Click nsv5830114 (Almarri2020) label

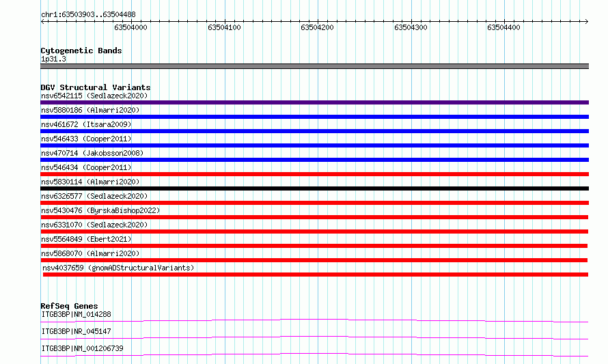coord(90,182)
